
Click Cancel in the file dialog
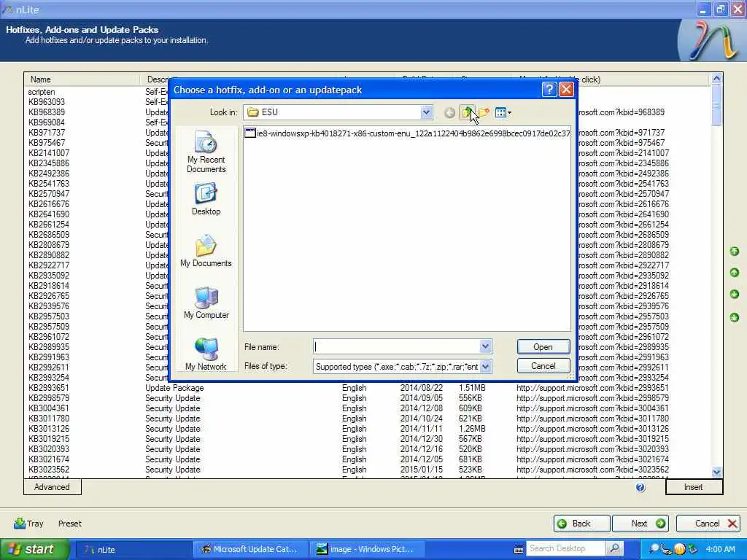click(x=543, y=366)
